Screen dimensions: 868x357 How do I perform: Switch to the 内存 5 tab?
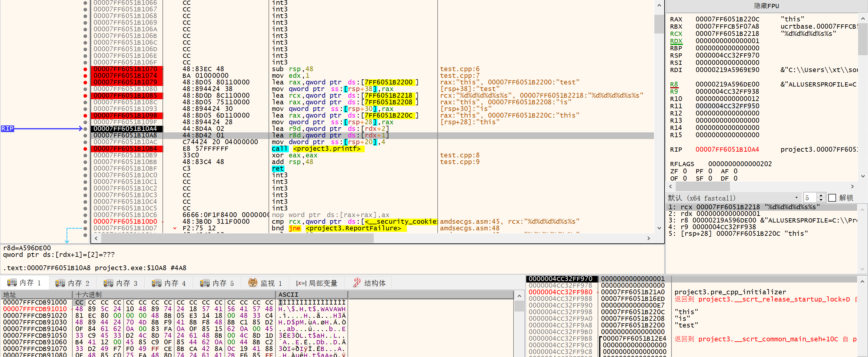coord(217,283)
